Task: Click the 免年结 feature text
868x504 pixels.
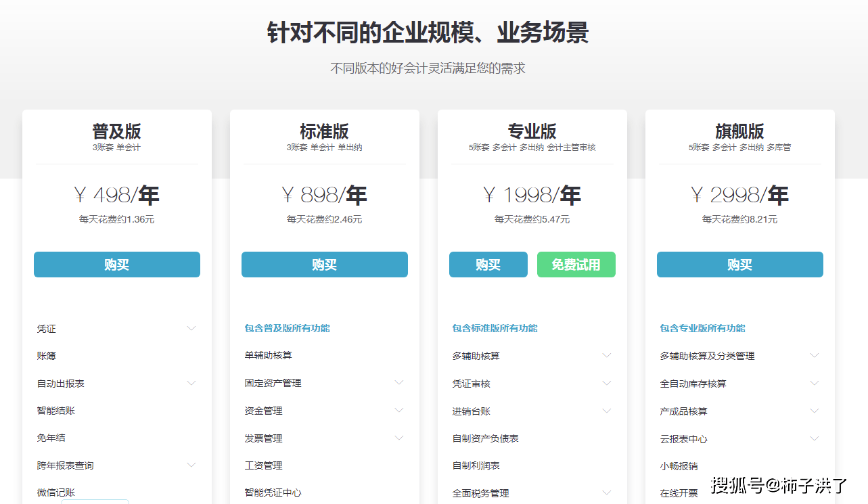Action: (x=51, y=438)
